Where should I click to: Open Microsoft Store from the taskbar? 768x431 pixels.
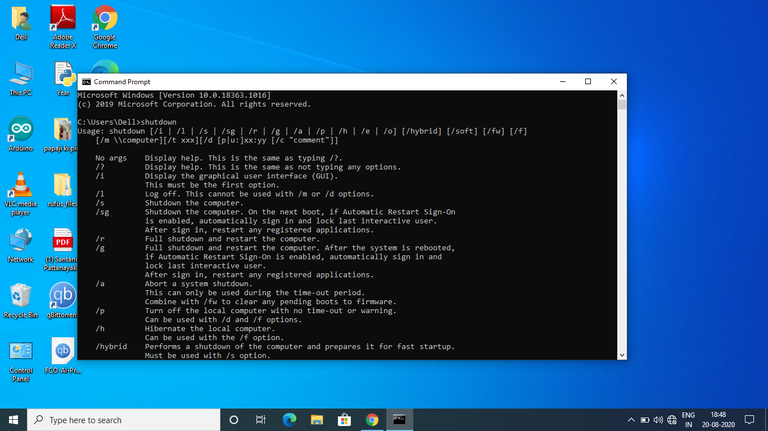tap(344, 420)
